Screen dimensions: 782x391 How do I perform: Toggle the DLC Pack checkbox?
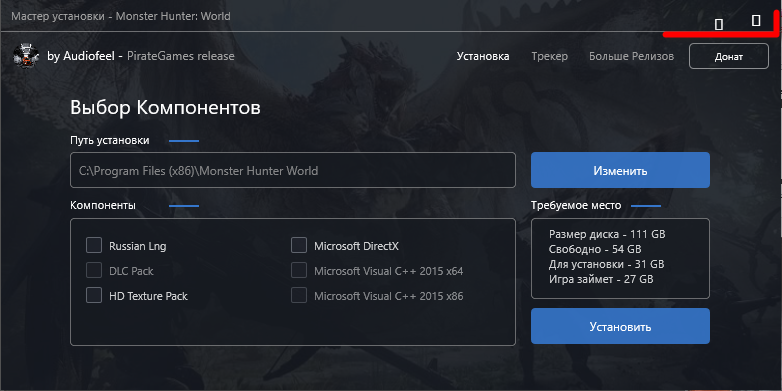(x=94, y=271)
